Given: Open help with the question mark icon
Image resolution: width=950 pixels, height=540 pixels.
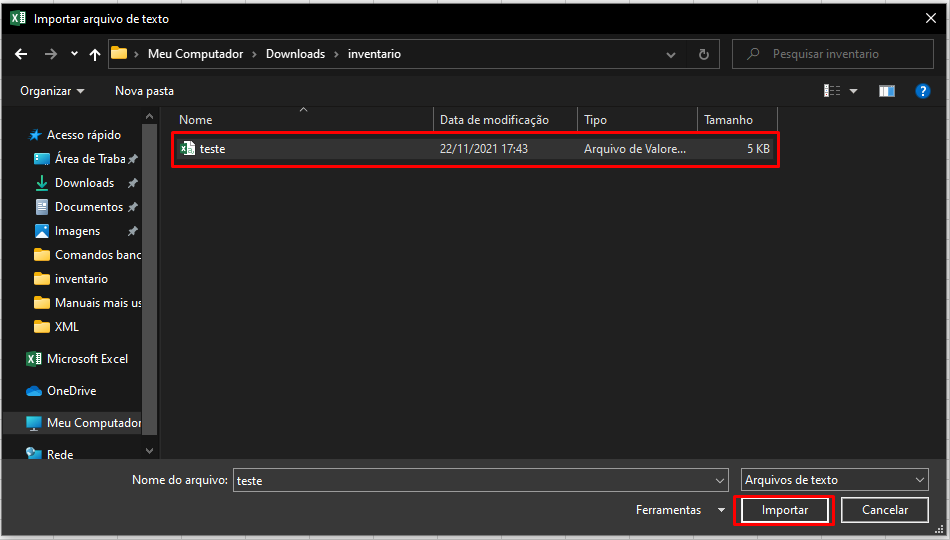Looking at the screenshot, I should pyautogui.click(x=922, y=91).
